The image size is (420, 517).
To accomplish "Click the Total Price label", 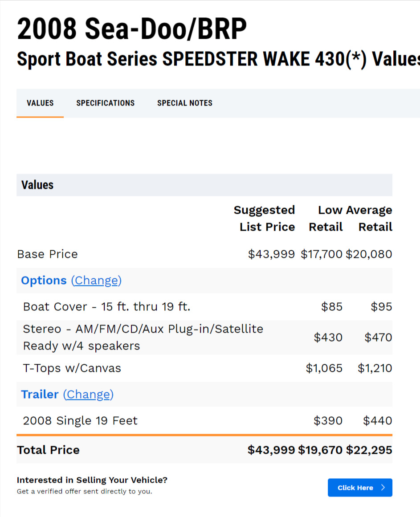I will (x=48, y=450).
